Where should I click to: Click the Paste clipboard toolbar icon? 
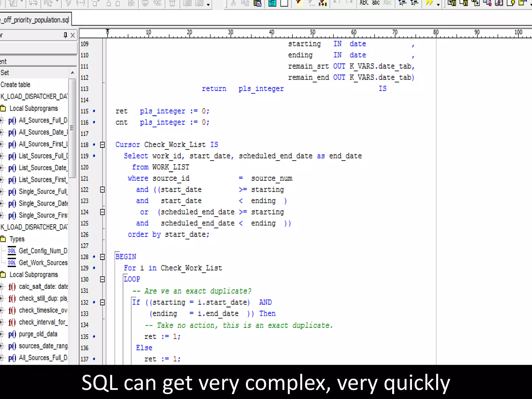click(x=257, y=3)
